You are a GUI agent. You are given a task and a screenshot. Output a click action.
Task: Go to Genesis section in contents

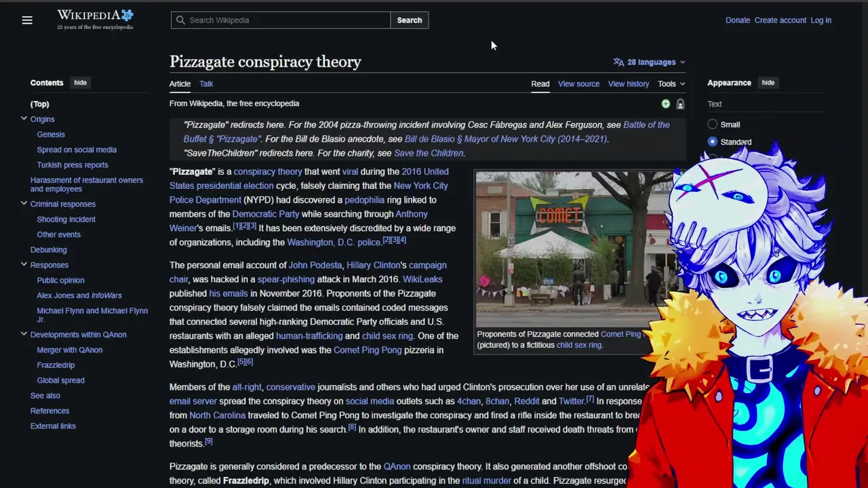[51, 135]
